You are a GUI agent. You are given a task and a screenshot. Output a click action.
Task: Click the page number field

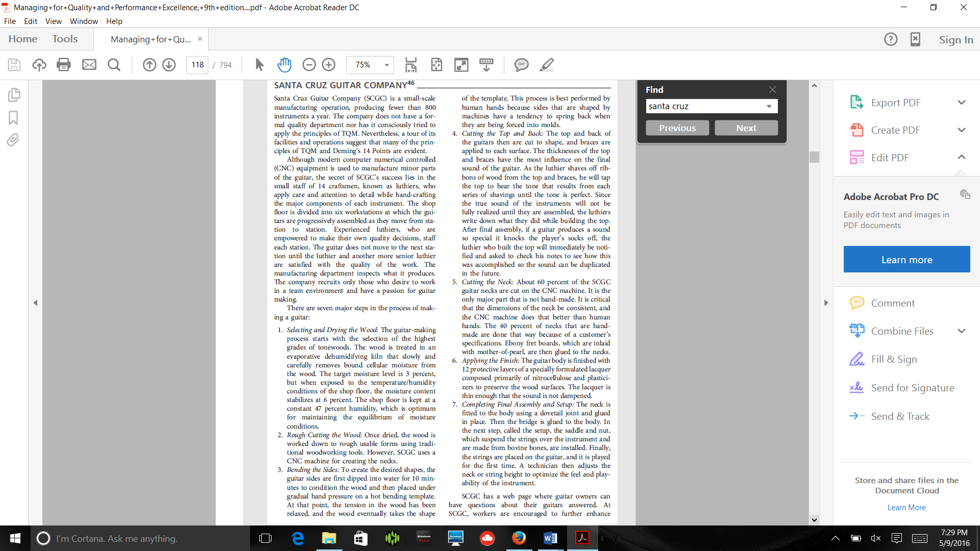198,65
